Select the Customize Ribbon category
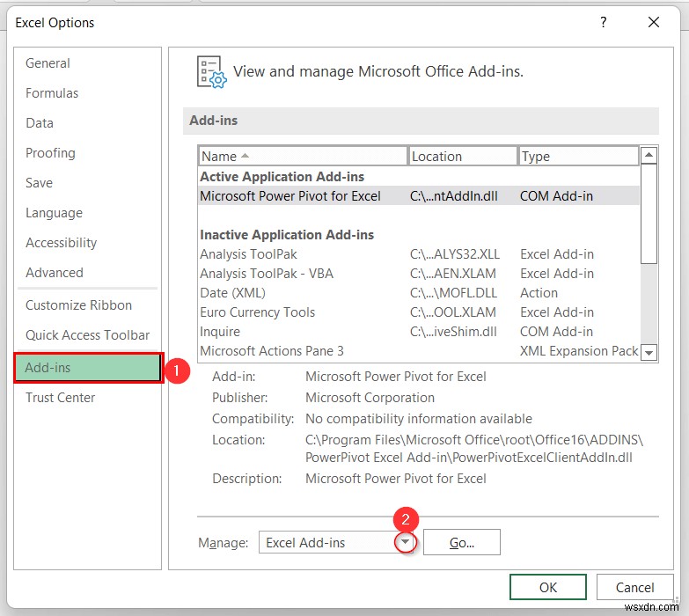Screen dimensions: 689x616 tap(78, 305)
